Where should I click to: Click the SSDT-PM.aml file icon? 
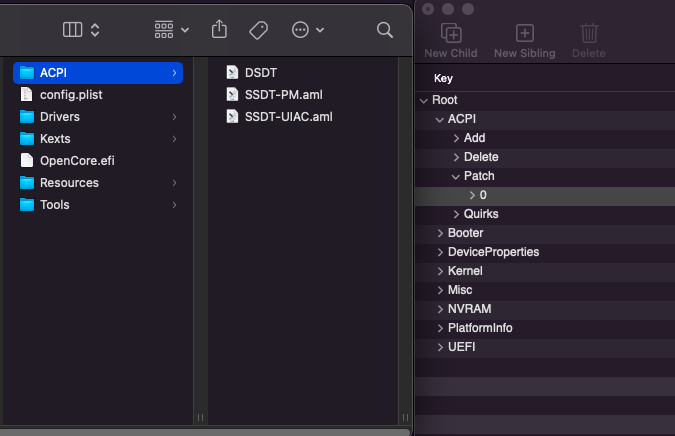232,94
